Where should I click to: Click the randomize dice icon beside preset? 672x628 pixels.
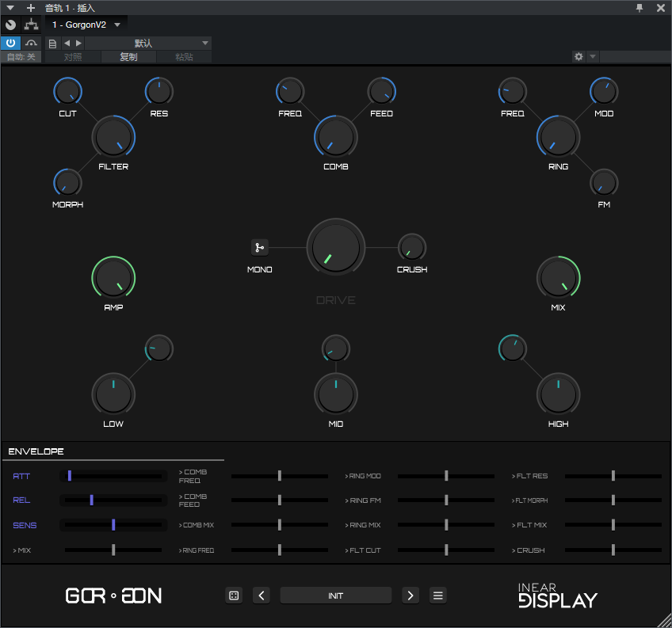[234, 596]
